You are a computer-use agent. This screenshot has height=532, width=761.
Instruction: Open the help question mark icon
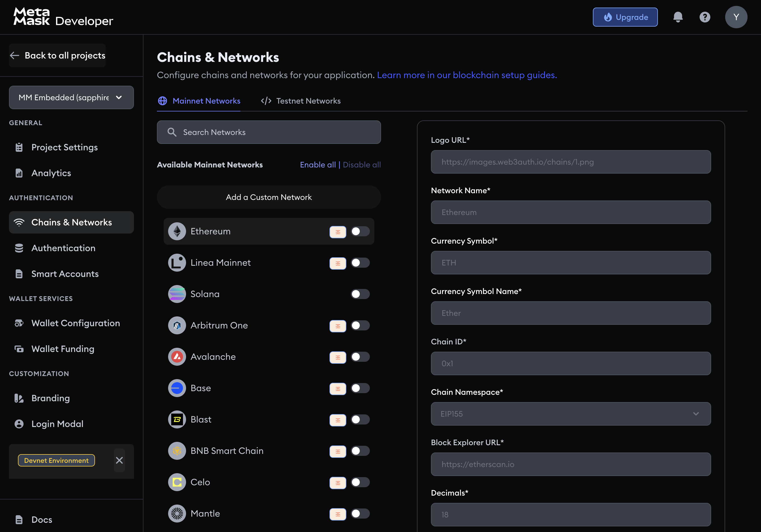pos(705,17)
